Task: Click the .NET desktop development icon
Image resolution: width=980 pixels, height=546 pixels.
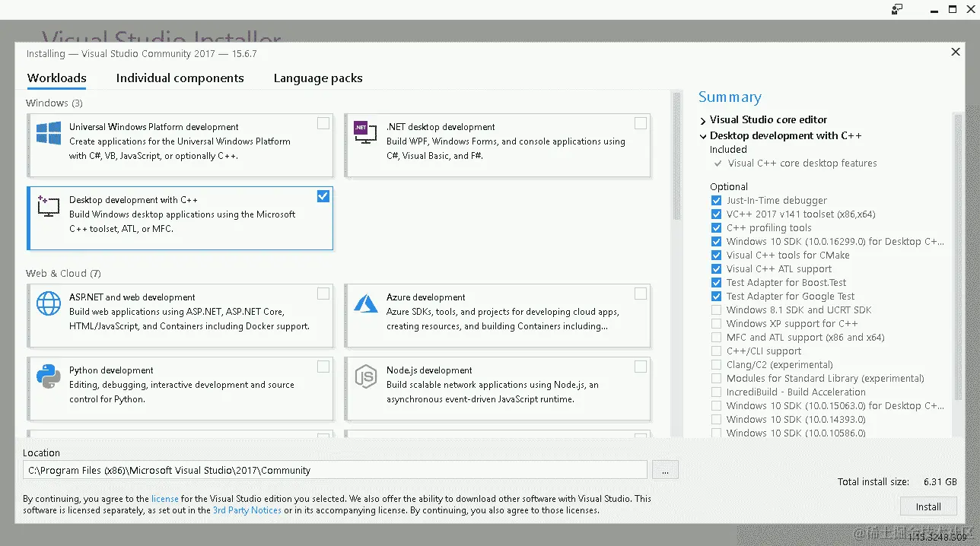Action: [x=366, y=133]
